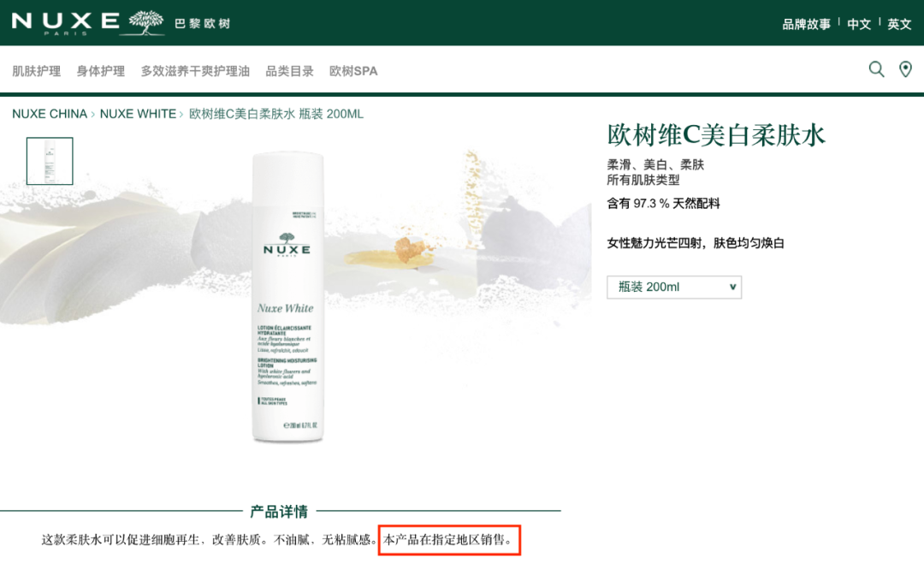Open the search magnifier icon

[876, 69]
